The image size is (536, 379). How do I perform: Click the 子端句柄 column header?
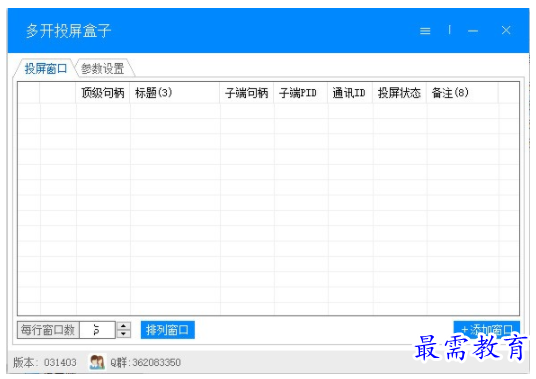click(246, 93)
